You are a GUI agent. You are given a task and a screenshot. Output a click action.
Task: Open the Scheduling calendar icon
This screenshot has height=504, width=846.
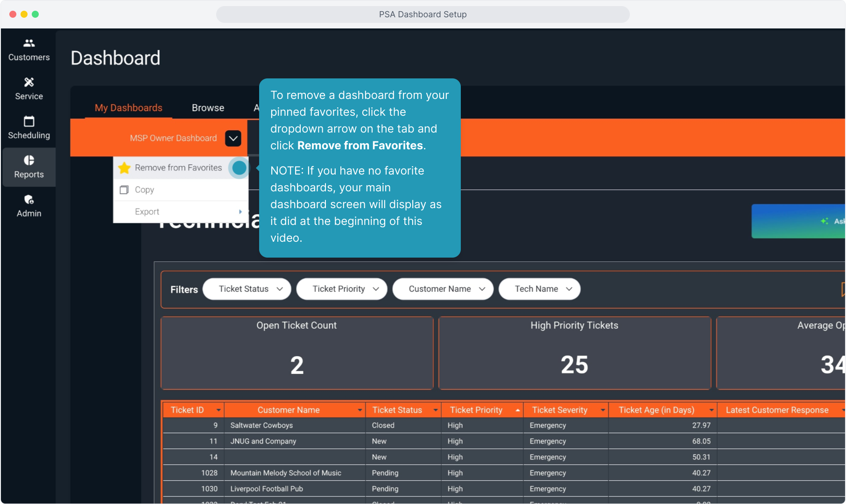[29, 121]
